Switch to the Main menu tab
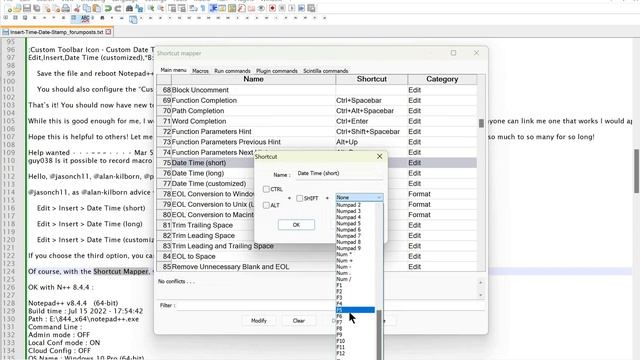Image resolution: width=640 pixels, height=360 pixels. pos(173,70)
